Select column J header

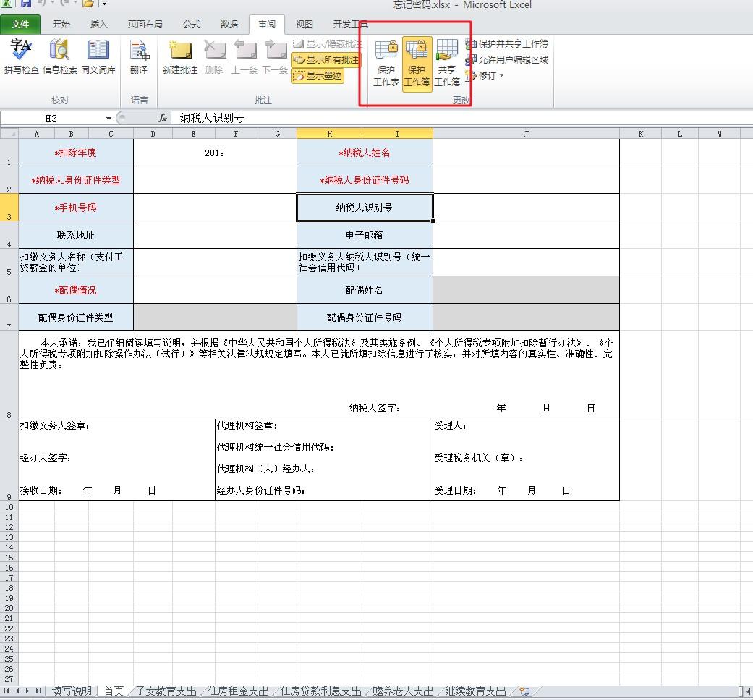coord(526,134)
